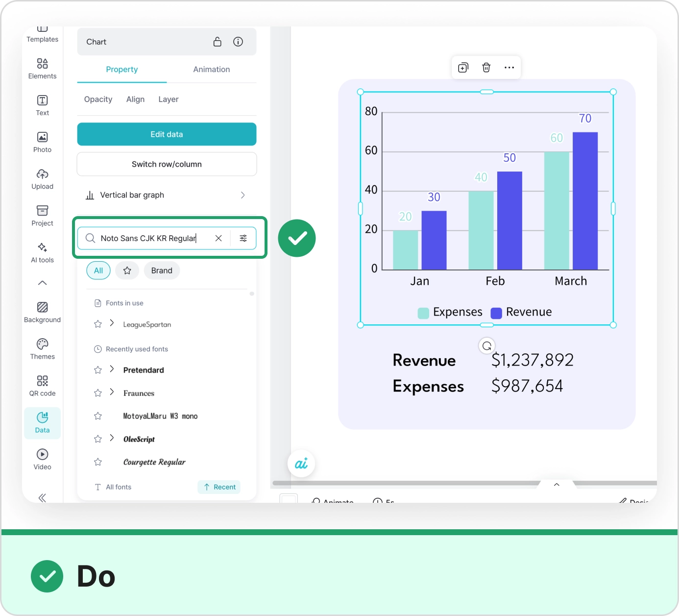Expand LeagueSpartan font variants
Screen dimensions: 679x616
click(112, 323)
